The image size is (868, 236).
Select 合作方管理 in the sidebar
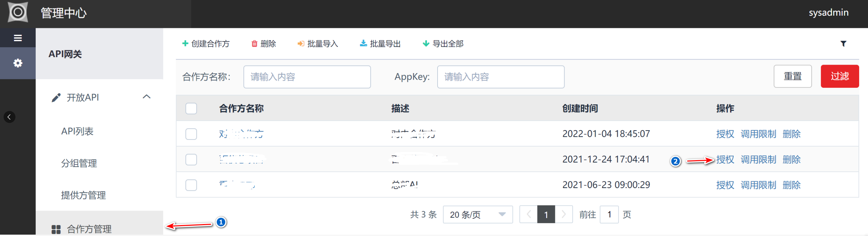89,229
